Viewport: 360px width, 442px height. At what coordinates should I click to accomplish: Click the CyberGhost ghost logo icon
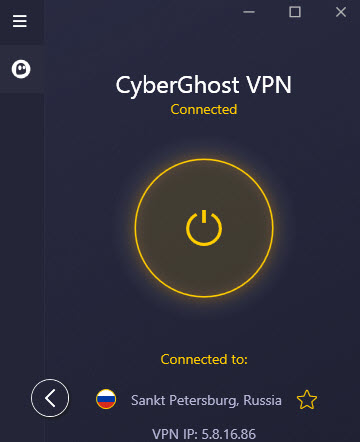(x=21, y=69)
